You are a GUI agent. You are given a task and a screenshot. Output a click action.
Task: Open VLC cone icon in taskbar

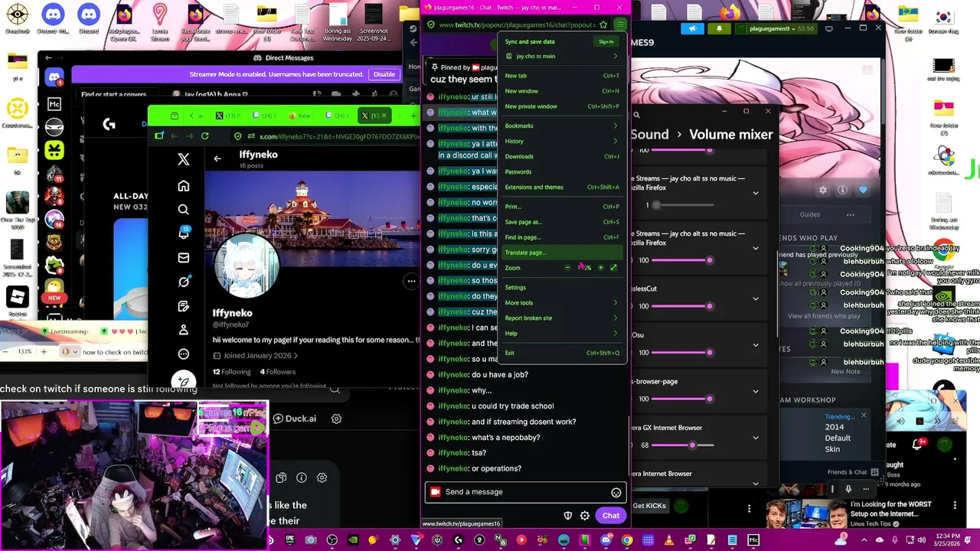tap(669, 540)
